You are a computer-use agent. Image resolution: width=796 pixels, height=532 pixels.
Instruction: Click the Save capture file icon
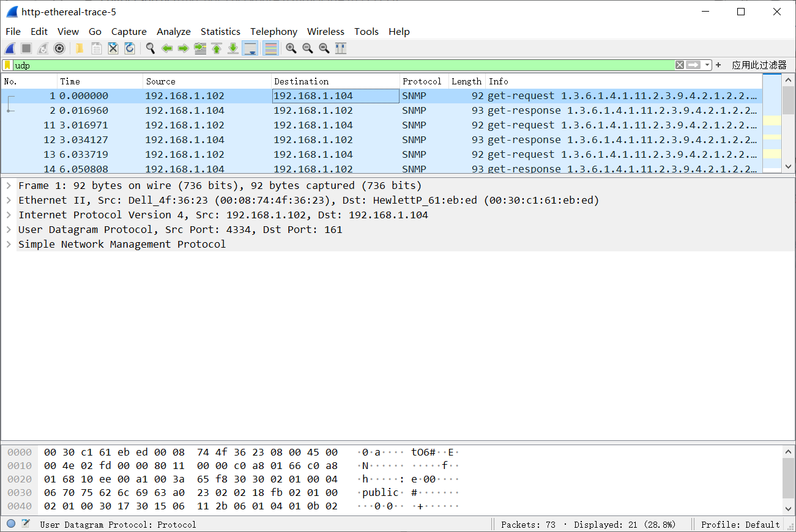pyautogui.click(x=97, y=48)
